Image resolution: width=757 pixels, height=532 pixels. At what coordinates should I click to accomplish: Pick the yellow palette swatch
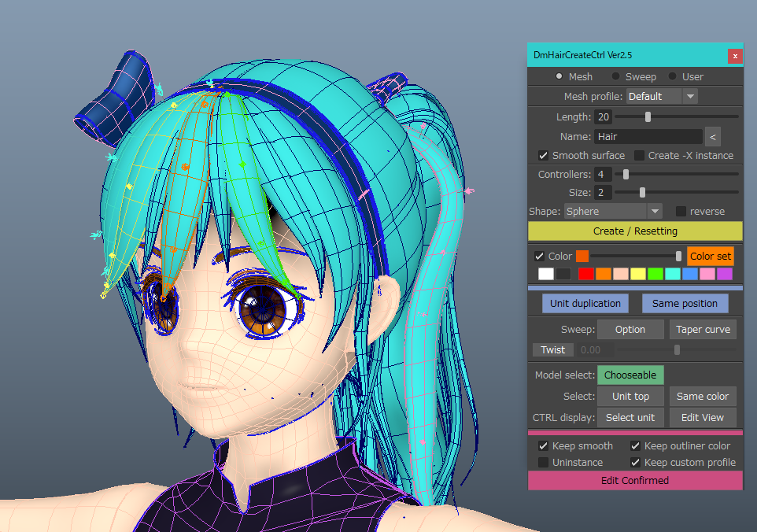pos(638,274)
